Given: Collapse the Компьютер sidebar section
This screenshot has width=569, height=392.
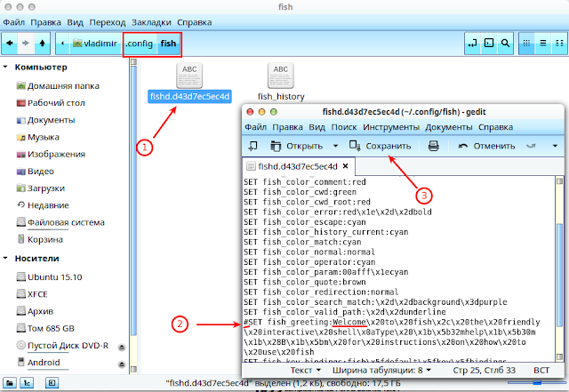Looking at the screenshot, I should coord(5,68).
